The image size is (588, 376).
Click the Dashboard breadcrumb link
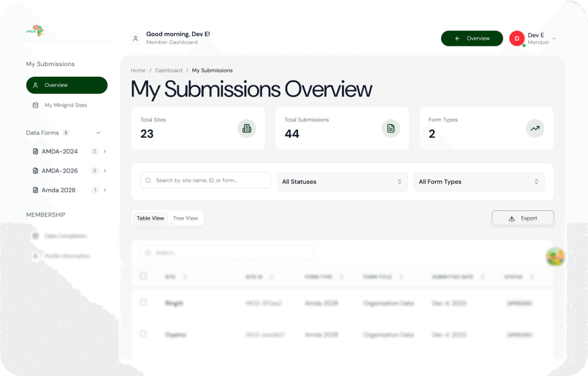point(169,71)
